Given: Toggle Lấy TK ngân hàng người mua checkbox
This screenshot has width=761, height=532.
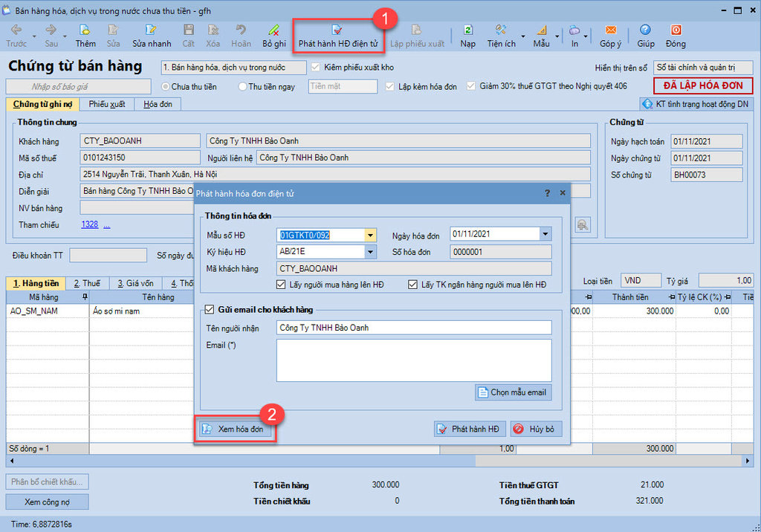Looking at the screenshot, I should click(412, 285).
